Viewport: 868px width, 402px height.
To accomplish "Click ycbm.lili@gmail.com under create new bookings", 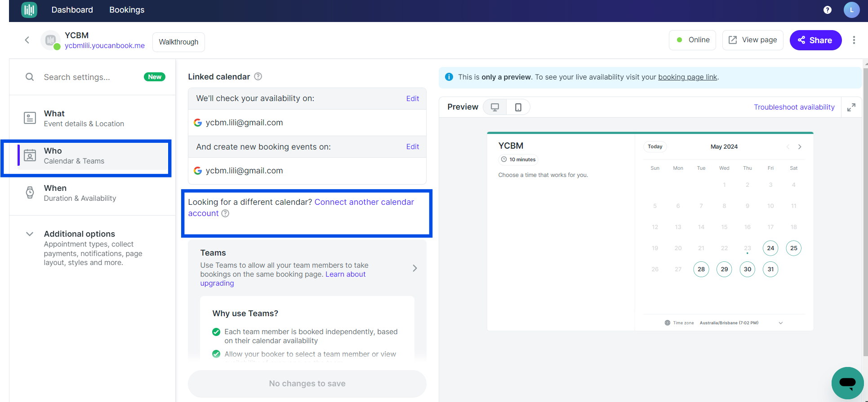I will 244,171.
